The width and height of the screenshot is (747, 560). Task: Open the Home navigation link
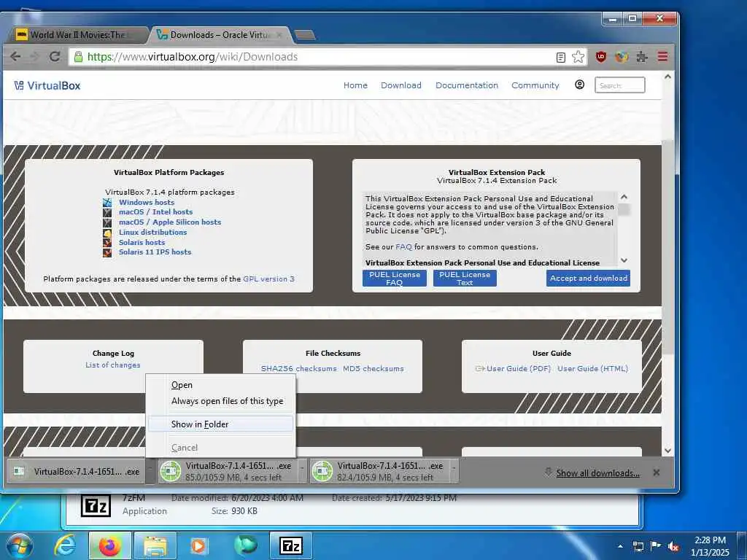click(355, 85)
